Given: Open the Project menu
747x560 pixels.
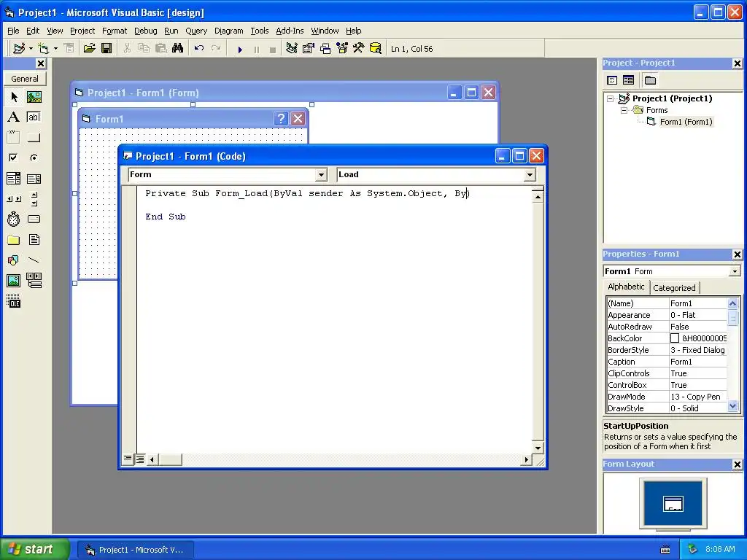Looking at the screenshot, I should pos(82,31).
